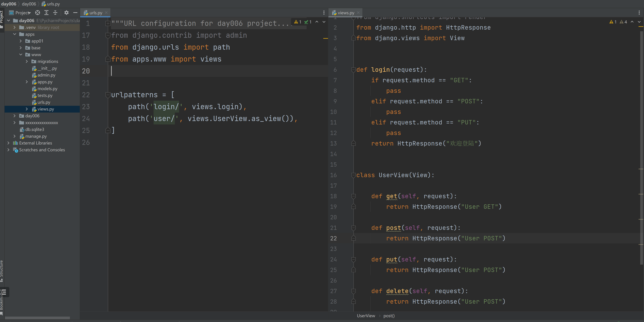Expand the base folder
Viewport: 644px width, 322px height.
pyautogui.click(x=21, y=48)
